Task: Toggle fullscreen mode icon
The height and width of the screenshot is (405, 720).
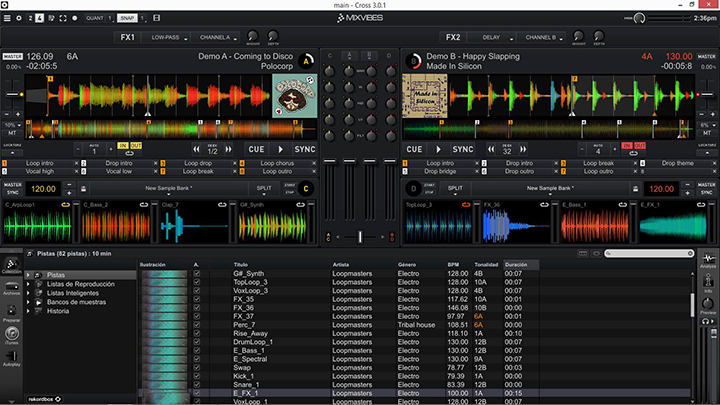Action: [x=63, y=18]
